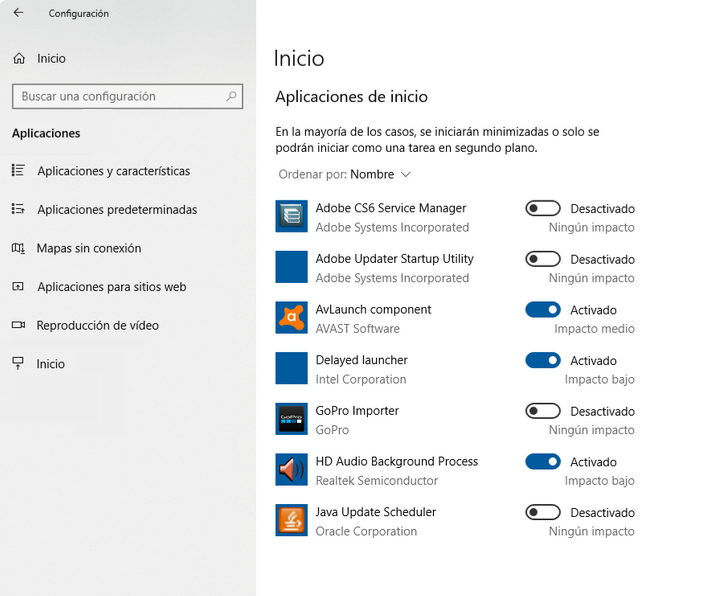Open Reproducción de vídeo settings
Image resolution: width=702 pixels, height=596 pixels.
point(97,325)
